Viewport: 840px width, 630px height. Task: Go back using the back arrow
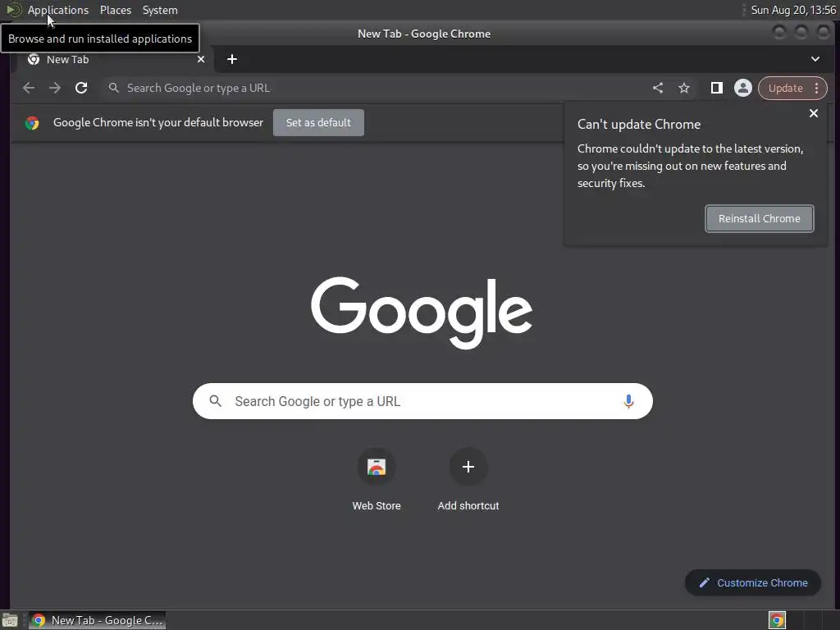pyautogui.click(x=29, y=88)
